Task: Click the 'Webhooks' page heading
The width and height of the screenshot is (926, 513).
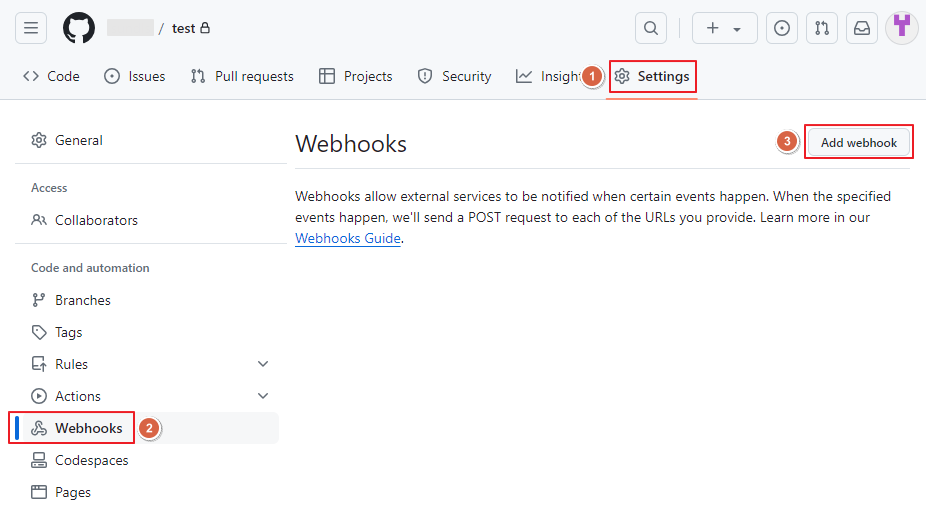Action: click(351, 144)
